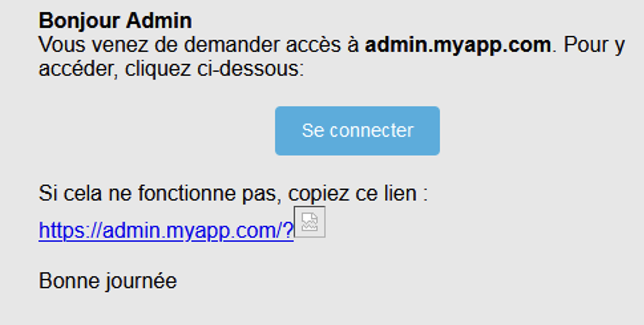The height and width of the screenshot is (325, 644).
Task: Click the blue Se connecter button
Action: tap(357, 131)
